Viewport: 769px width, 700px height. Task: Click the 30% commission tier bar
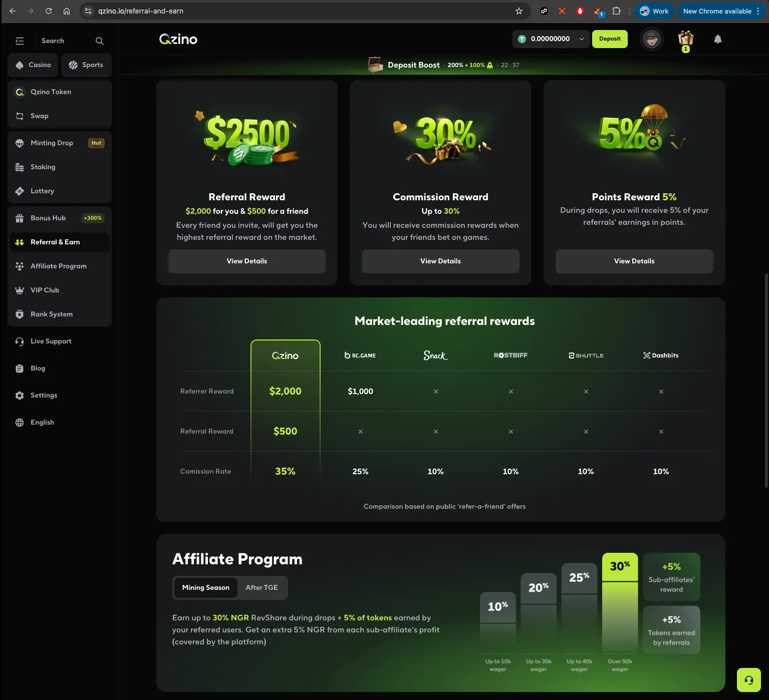(620, 602)
